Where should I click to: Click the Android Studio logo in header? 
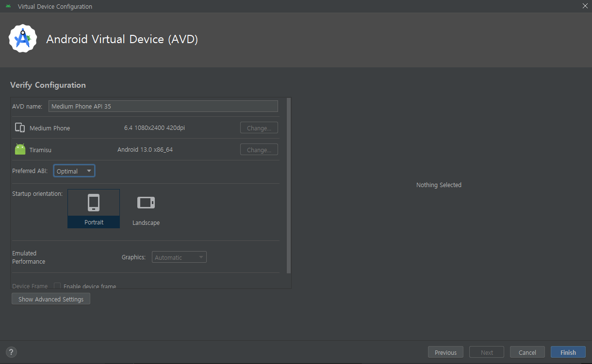click(x=23, y=39)
